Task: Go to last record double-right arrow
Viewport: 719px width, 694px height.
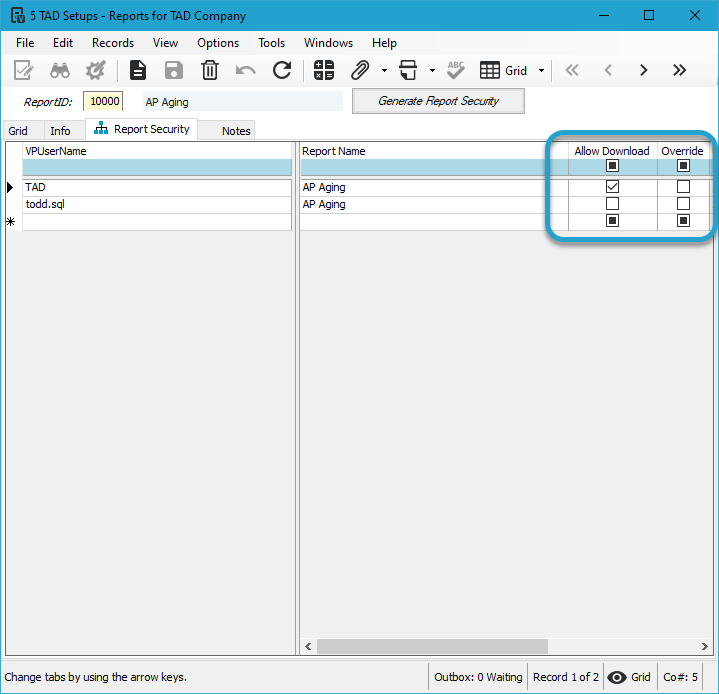Action: coord(680,70)
